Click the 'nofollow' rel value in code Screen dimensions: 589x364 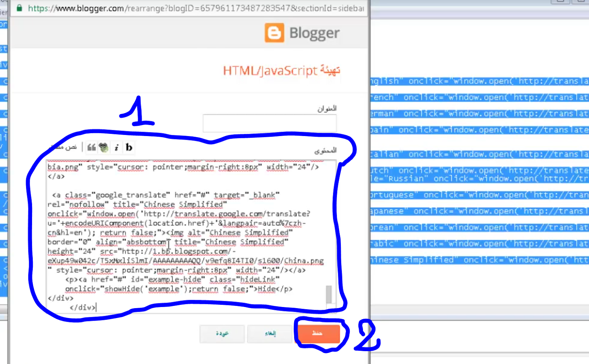(x=87, y=204)
